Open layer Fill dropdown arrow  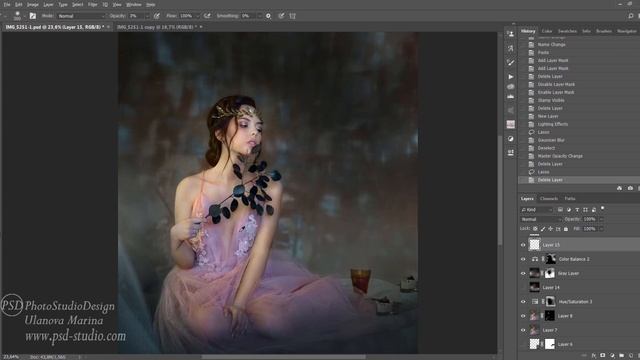pos(601,229)
